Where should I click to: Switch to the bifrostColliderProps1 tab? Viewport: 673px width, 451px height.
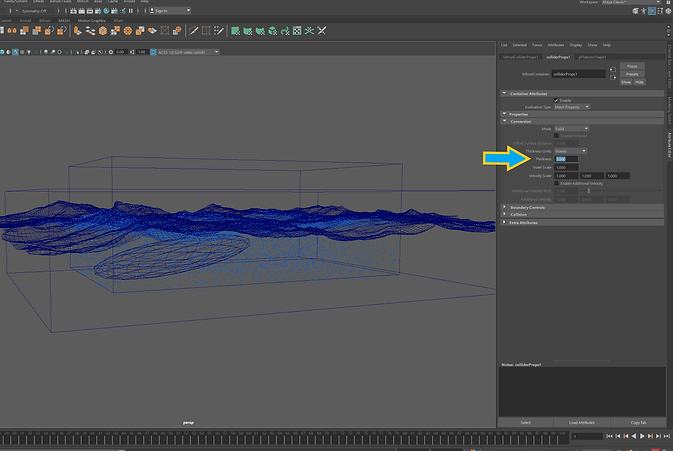(x=520, y=57)
